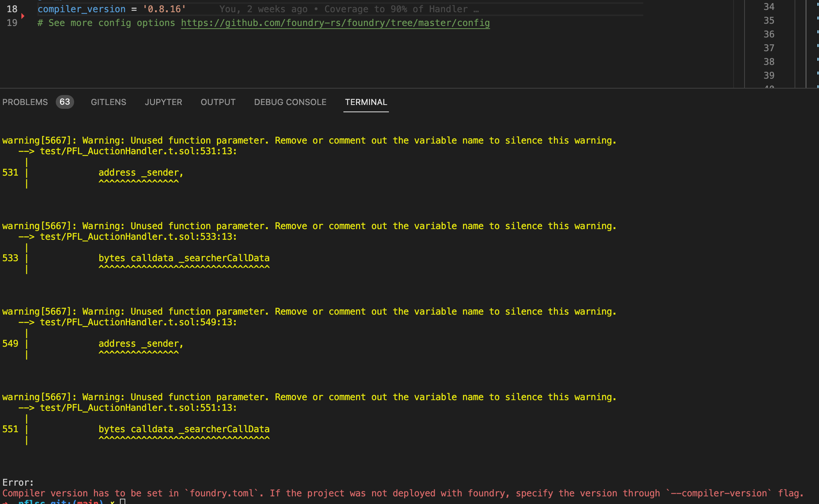Viewport: 819px width, 504px height.
Task: Open the DEBUG CONSOLE tab
Action: click(x=290, y=102)
